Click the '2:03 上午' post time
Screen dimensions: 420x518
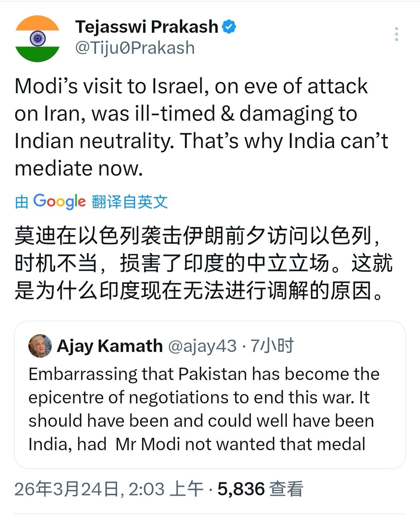point(166,489)
